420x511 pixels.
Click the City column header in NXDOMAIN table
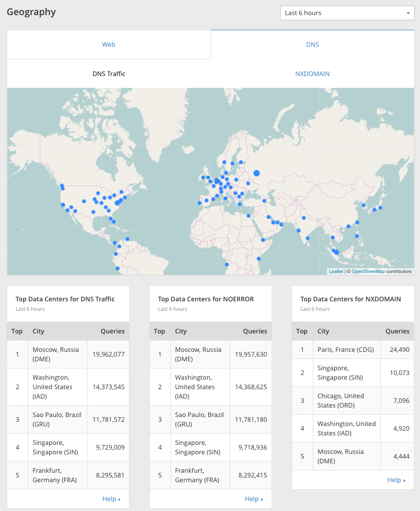coord(323,331)
